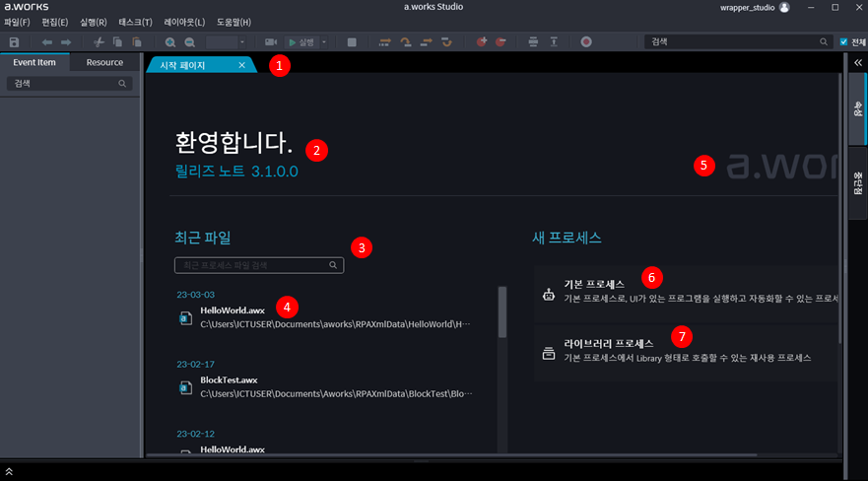This screenshot has width=868, height=481.
Task: Open the zoom level combo box
Action: click(x=226, y=42)
